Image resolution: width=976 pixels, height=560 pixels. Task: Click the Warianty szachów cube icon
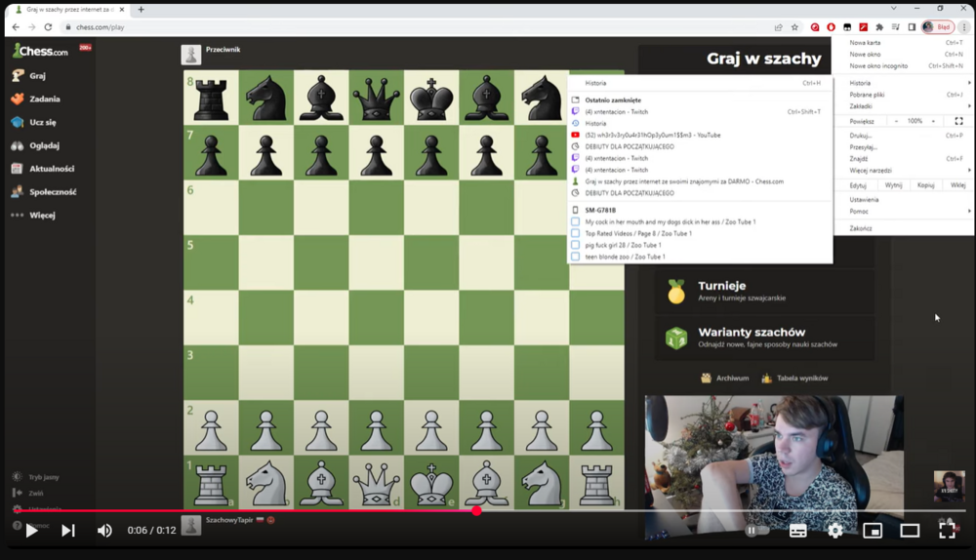pyautogui.click(x=676, y=338)
